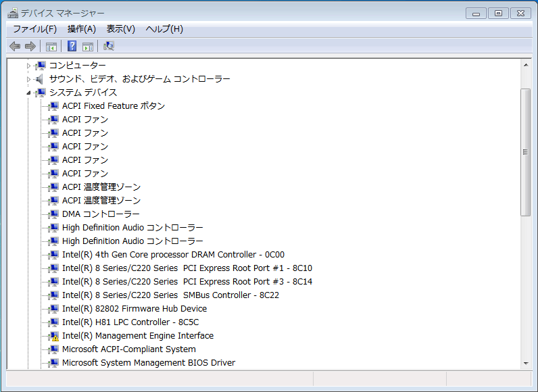538x392 pixels.
Task: Click the device icon for DMA コントローラー
Action: pos(53,214)
